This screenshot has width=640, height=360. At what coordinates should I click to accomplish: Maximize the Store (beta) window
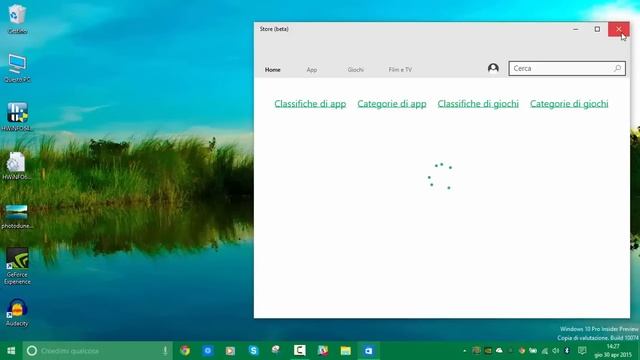click(597, 29)
